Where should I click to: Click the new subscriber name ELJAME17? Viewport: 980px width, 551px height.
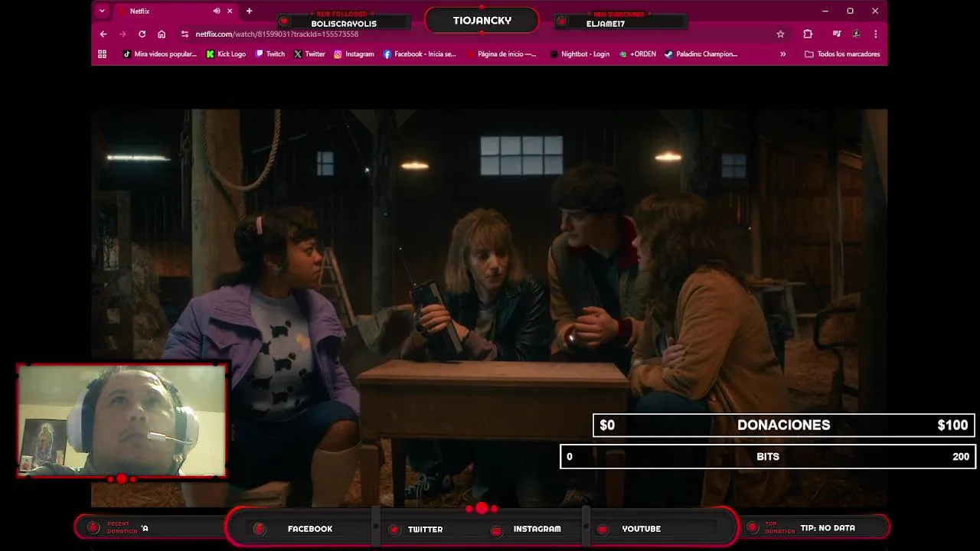click(606, 24)
